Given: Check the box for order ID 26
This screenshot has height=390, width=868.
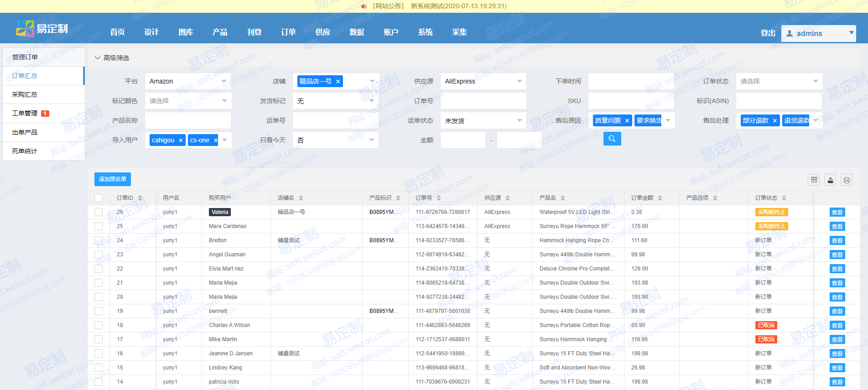Looking at the screenshot, I should 99,212.
